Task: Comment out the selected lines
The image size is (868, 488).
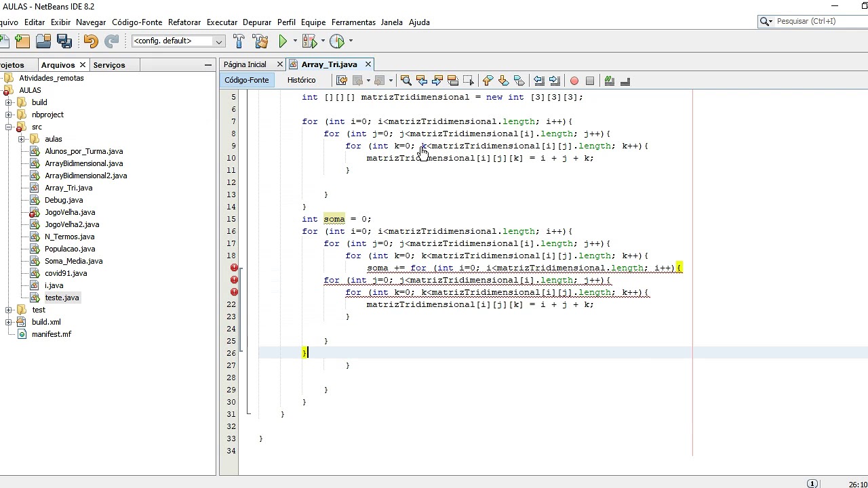Action: (x=609, y=81)
